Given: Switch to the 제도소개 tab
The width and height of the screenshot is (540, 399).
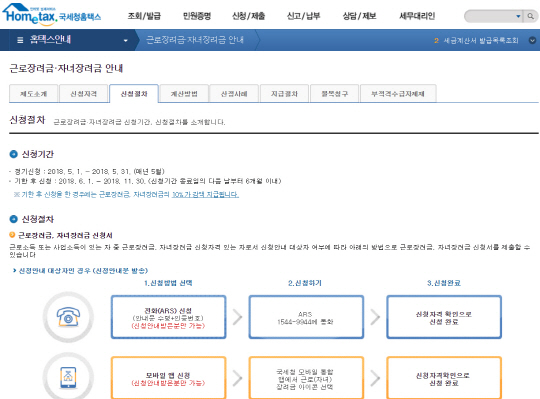Looking at the screenshot, I should pos(33,94).
